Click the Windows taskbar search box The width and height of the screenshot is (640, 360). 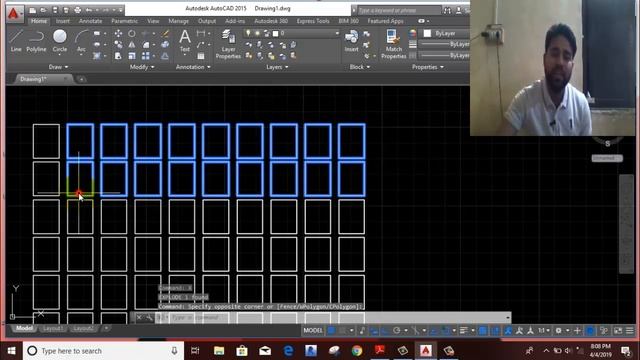point(104,351)
